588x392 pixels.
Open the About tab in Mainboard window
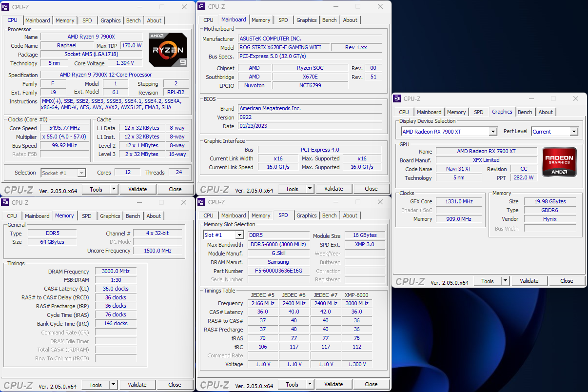click(x=350, y=20)
